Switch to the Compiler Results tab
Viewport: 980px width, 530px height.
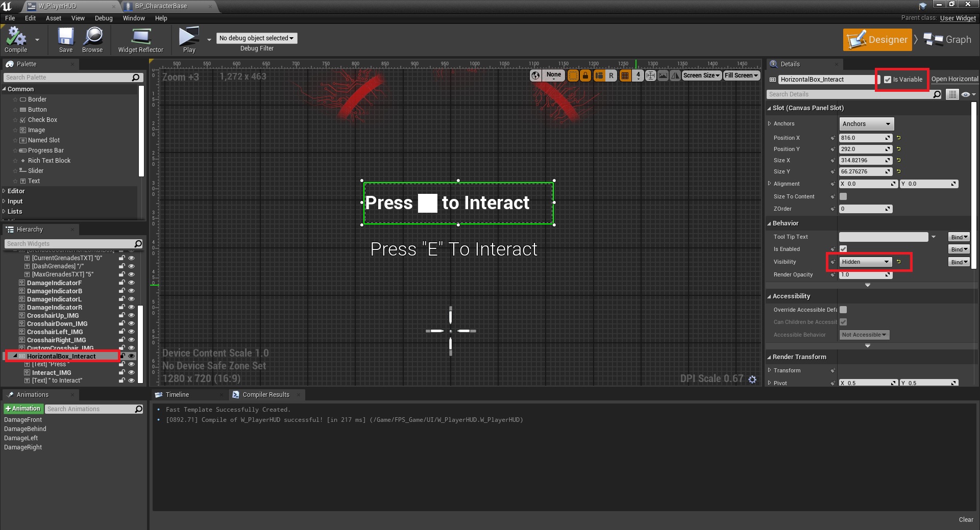pos(265,395)
